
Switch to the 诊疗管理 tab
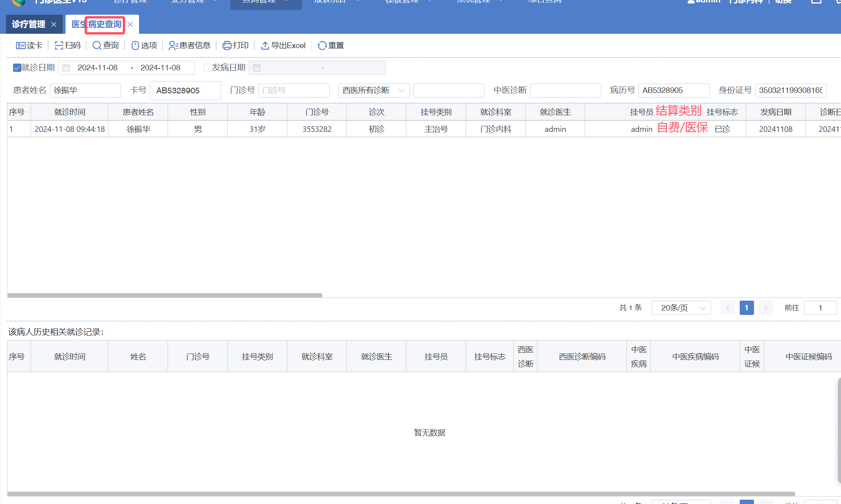point(29,25)
